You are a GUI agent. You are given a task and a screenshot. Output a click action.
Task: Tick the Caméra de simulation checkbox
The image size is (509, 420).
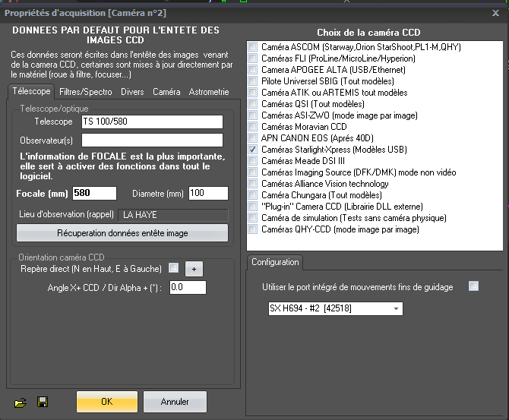253,218
